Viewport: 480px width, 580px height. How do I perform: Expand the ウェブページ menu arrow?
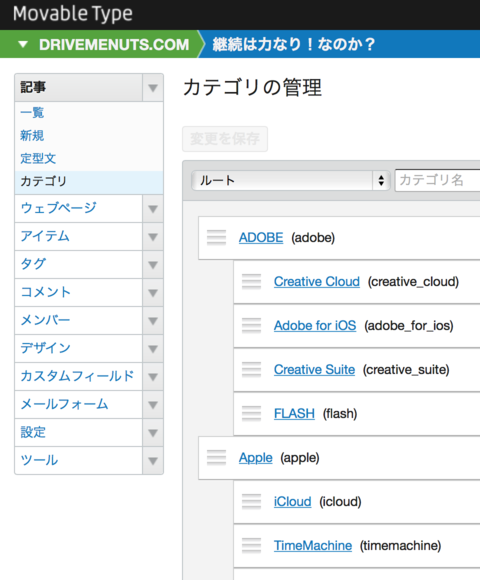153,209
